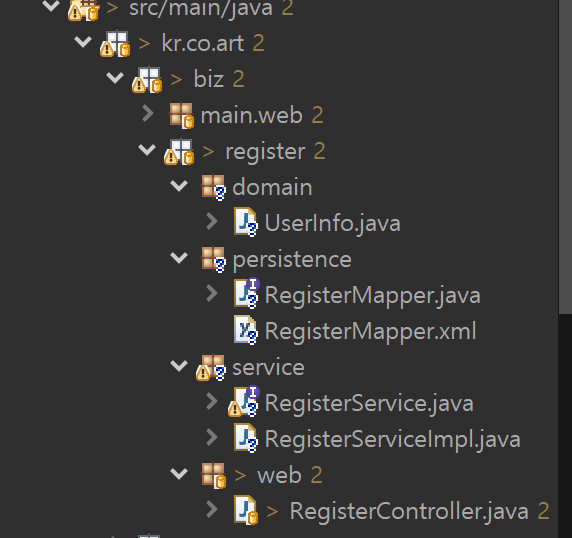The width and height of the screenshot is (572, 538).
Task: Collapse the src/main/java folder
Action: point(51,5)
